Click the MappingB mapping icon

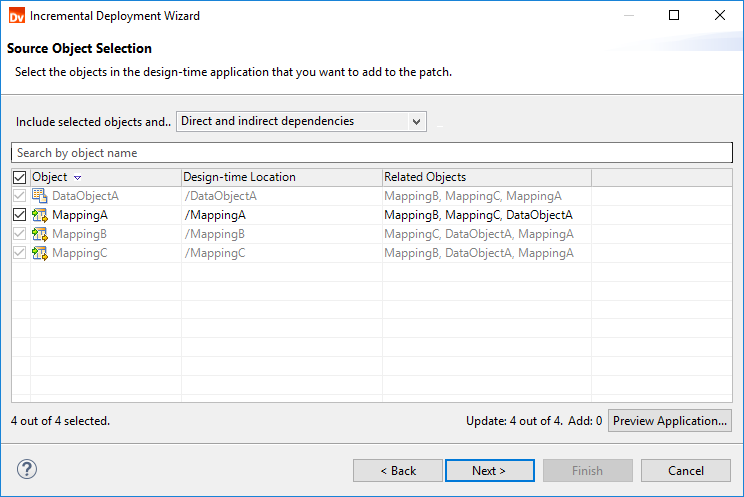[40, 234]
